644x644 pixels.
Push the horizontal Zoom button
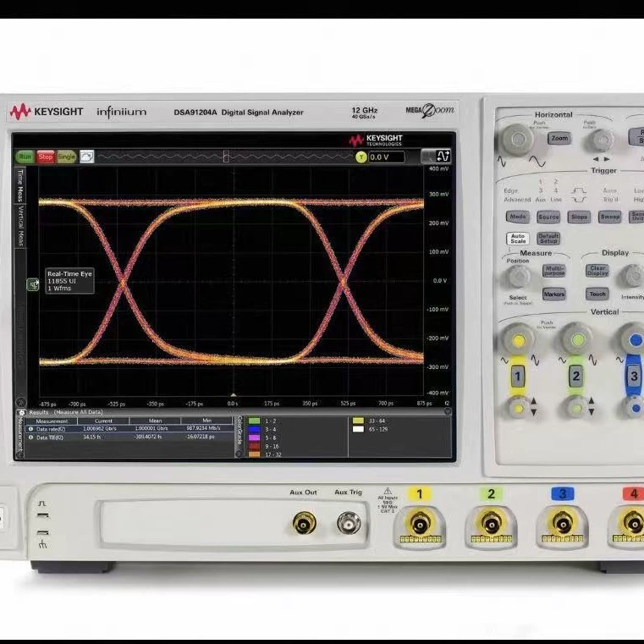tap(559, 139)
